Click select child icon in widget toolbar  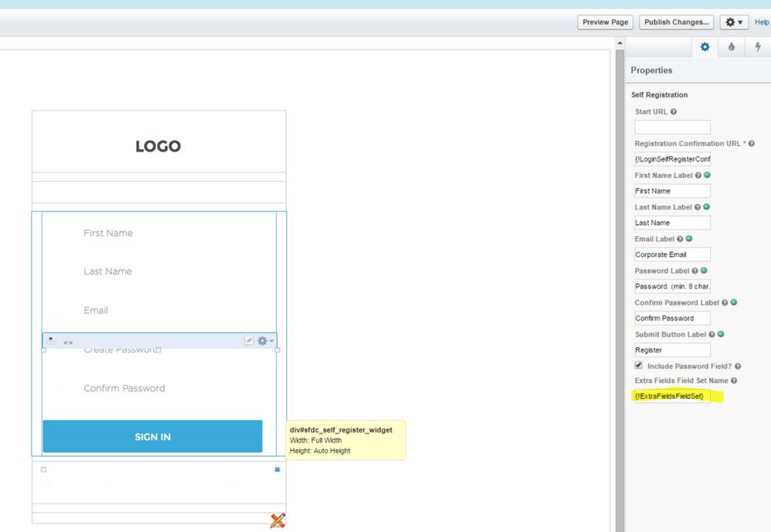68,341
